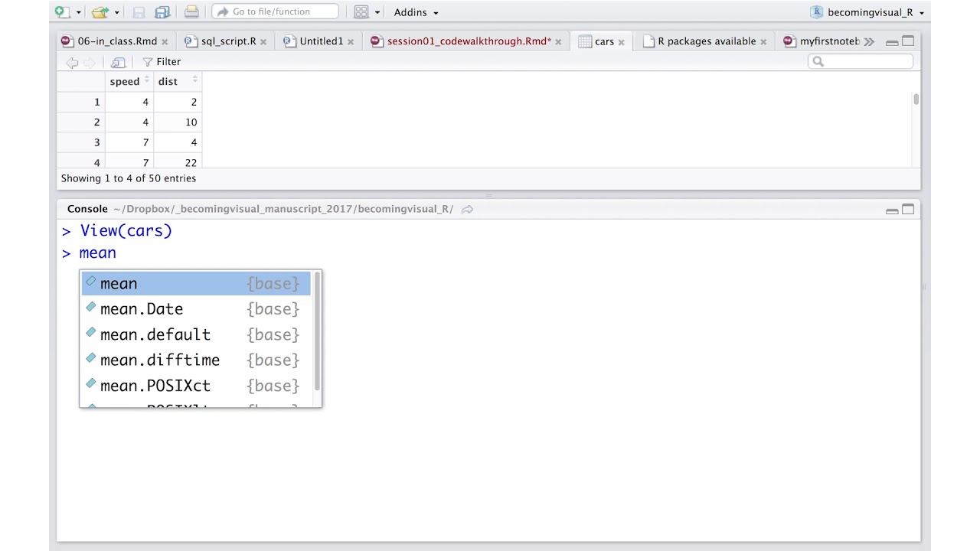Open the Addins menu
This screenshot has height=551, width=980.
416,12
